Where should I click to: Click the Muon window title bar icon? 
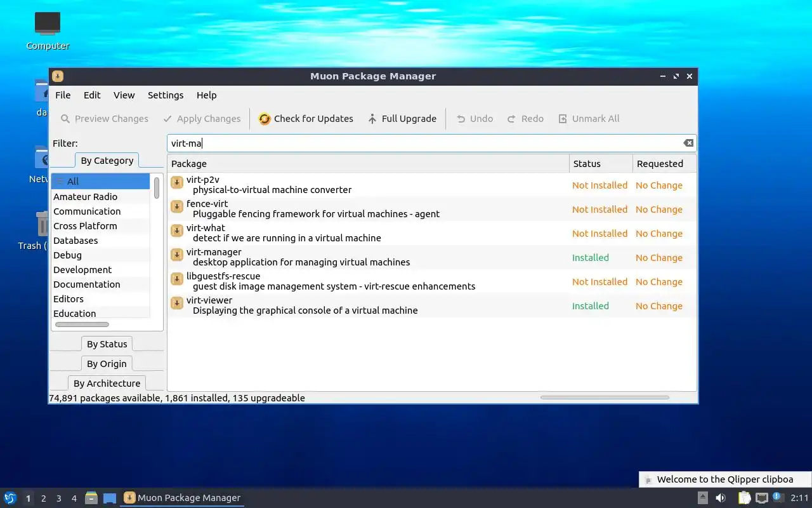[x=58, y=76]
